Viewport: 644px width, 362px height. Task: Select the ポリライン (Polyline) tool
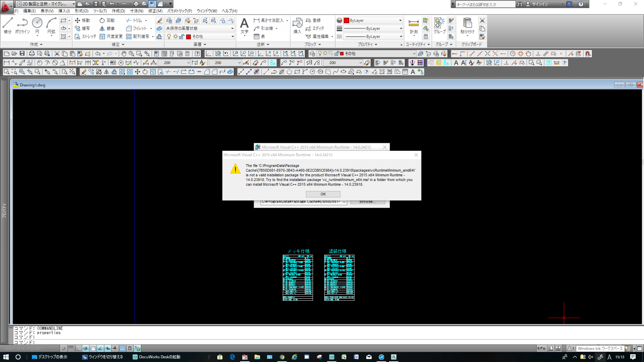pos(22,25)
